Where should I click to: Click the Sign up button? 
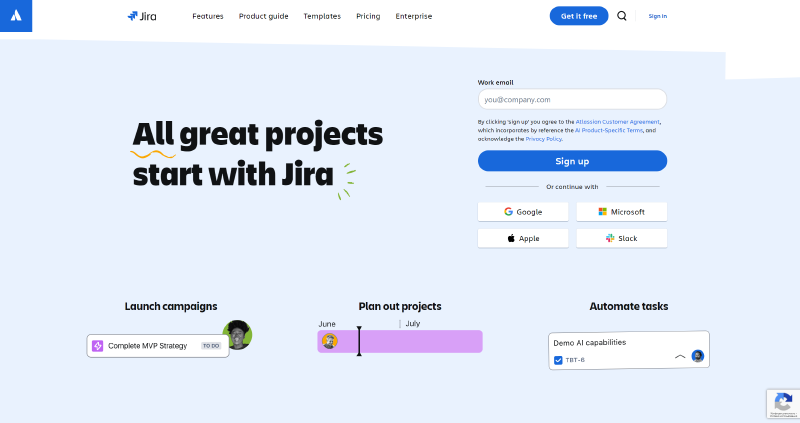572,161
